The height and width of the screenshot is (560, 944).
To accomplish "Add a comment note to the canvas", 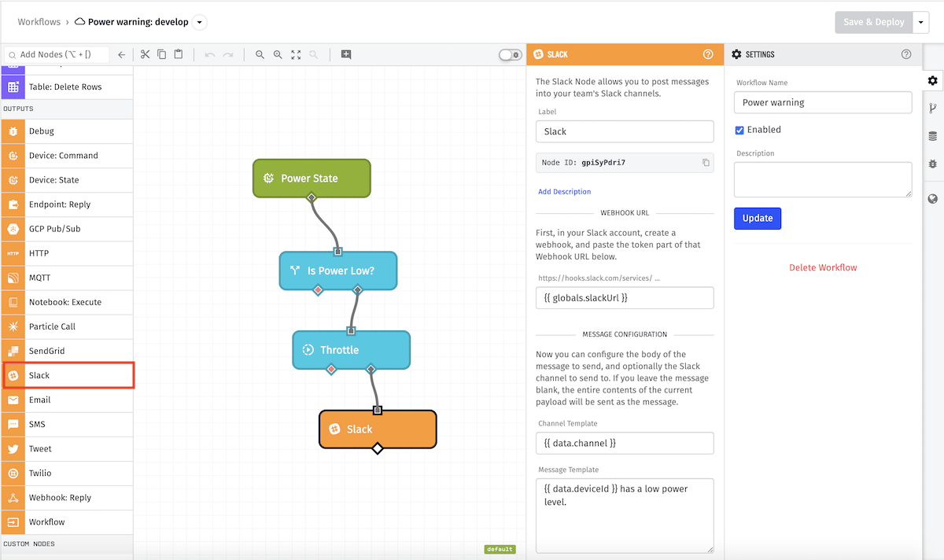I will 346,54.
